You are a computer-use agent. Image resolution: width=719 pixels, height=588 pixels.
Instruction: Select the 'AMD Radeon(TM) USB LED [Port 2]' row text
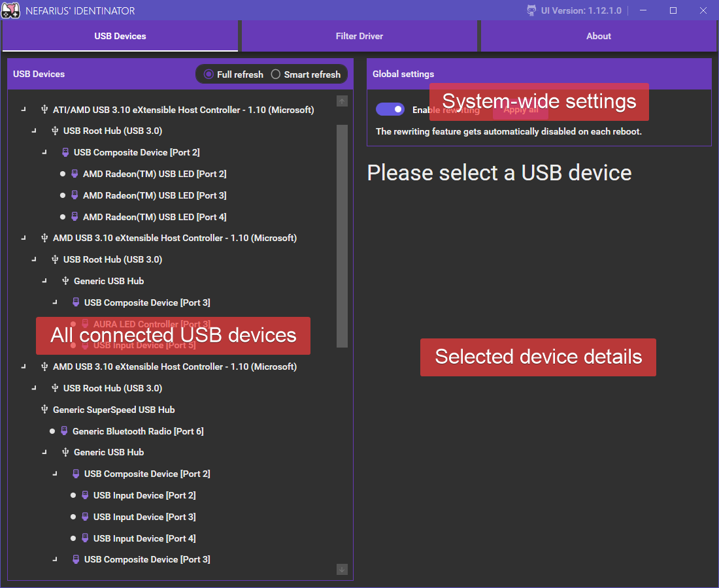(154, 174)
